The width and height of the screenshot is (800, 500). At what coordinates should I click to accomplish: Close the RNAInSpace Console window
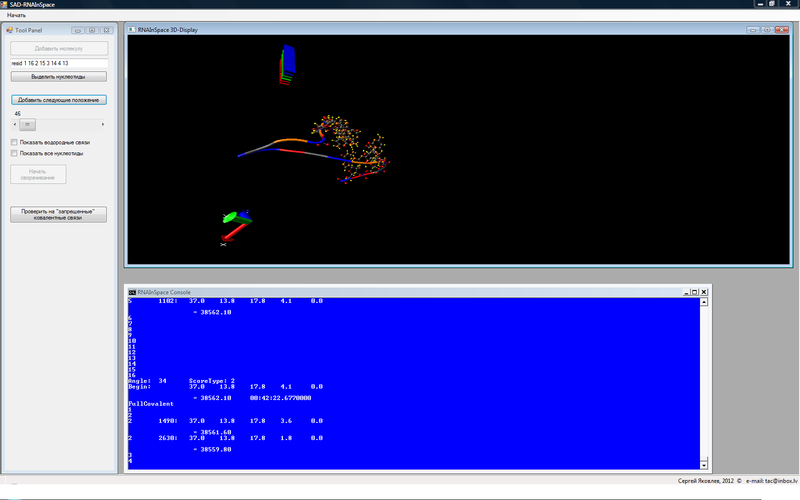(x=704, y=292)
